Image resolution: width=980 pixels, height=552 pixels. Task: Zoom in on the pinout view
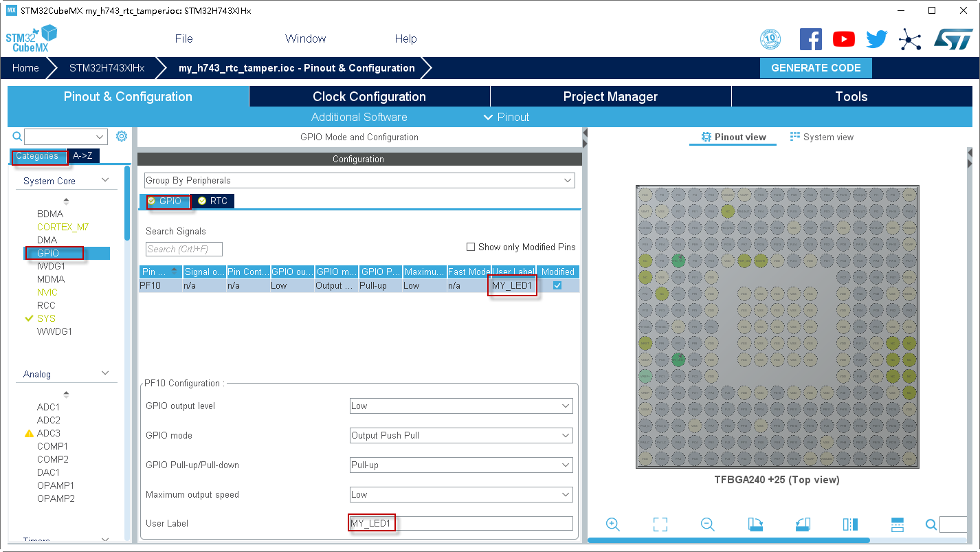coord(612,524)
